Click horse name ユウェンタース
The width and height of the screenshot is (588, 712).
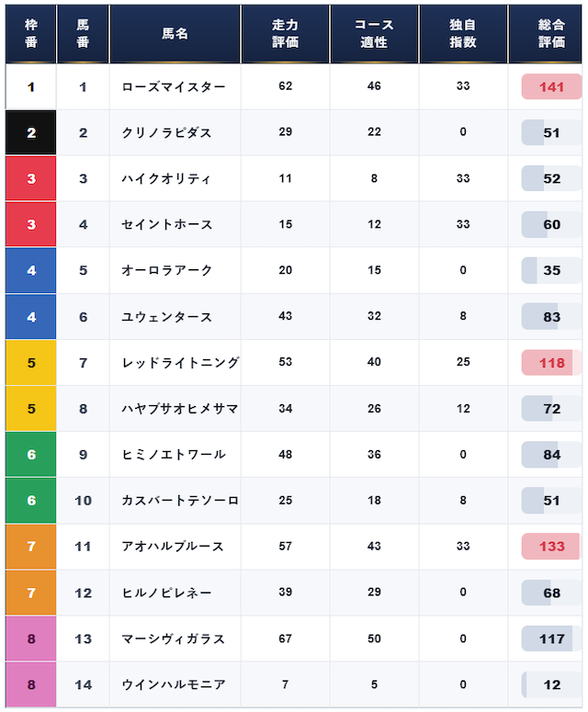[166, 317]
